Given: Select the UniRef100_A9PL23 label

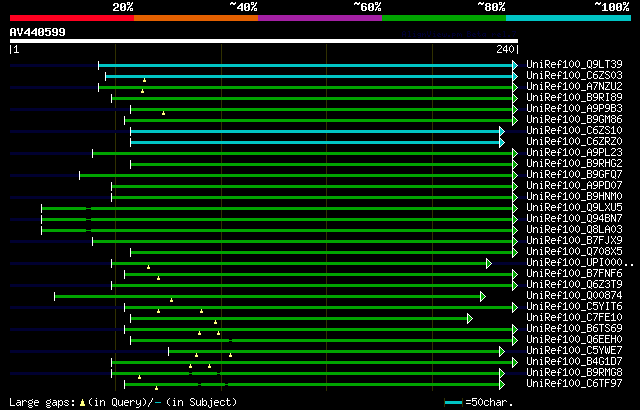Looking at the screenshot, I should tap(574, 152).
